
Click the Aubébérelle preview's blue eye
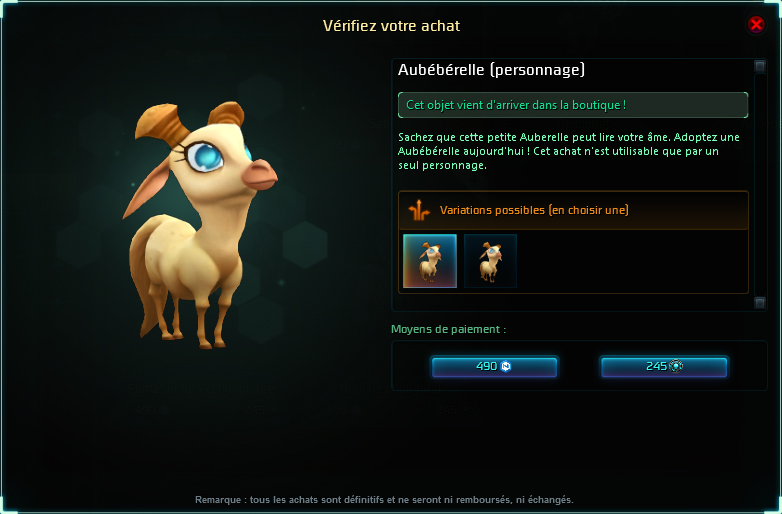pos(205,156)
